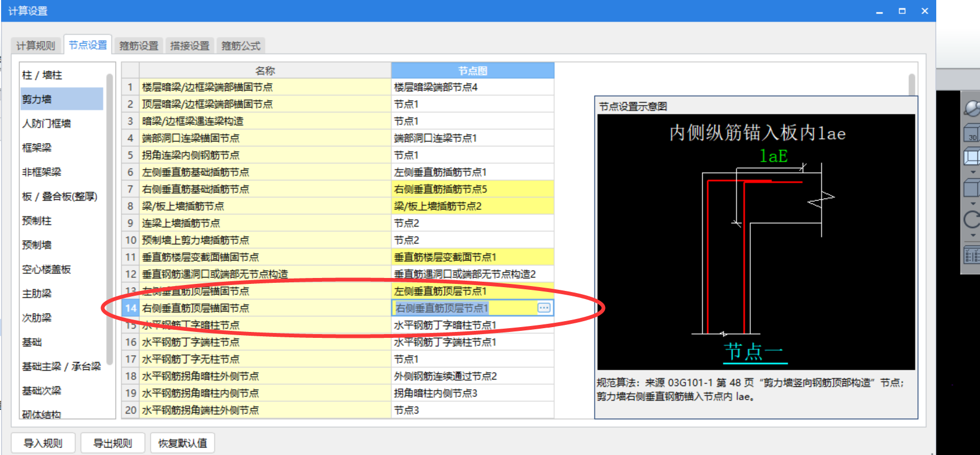
Task: Click the 右侧垂直筋插筋节点5 cell
Action: click(473, 189)
